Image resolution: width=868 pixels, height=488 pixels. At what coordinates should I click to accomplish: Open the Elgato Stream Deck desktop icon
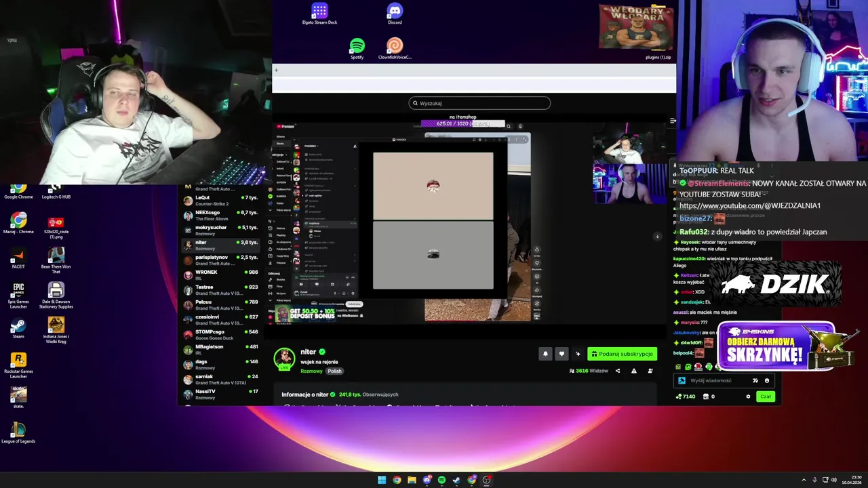coord(319,14)
